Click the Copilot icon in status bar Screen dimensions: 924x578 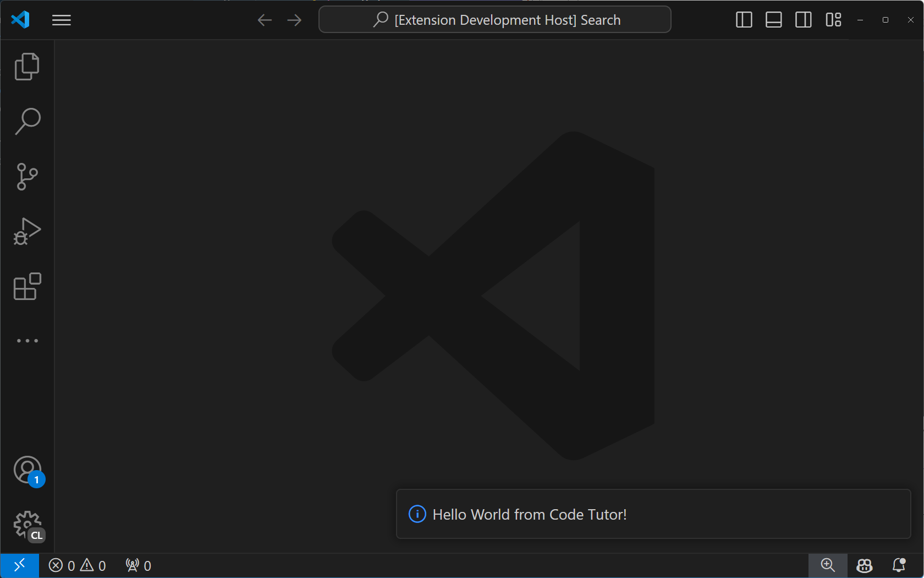click(864, 565)
